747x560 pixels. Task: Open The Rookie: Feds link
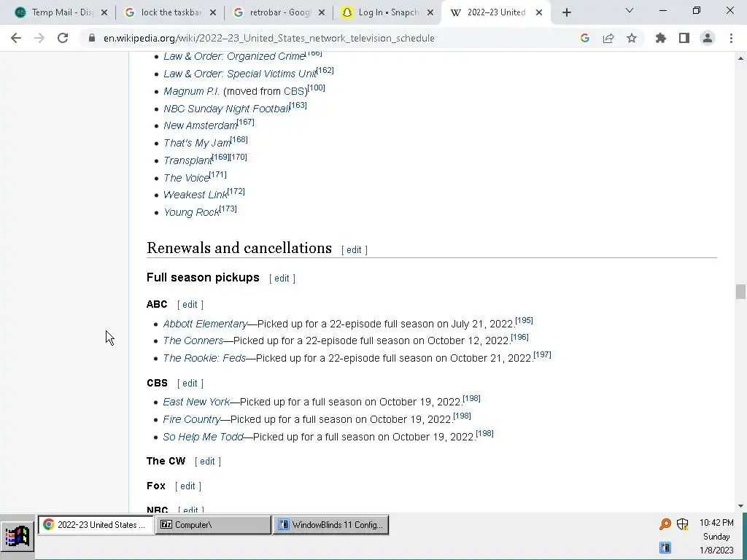pyautogui.click(x=204, y=358)
